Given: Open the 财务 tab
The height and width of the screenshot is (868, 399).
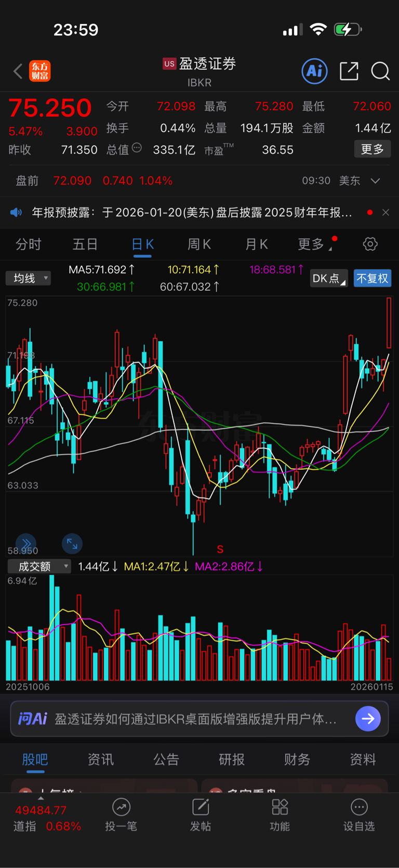Looking at the screenshot, I should [297, 759].
